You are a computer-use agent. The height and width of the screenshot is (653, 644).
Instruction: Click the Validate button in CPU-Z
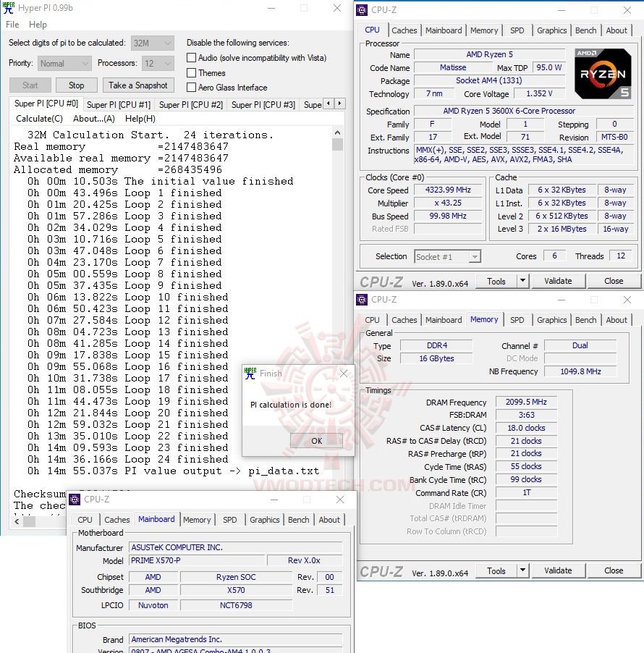pos(558,280)
